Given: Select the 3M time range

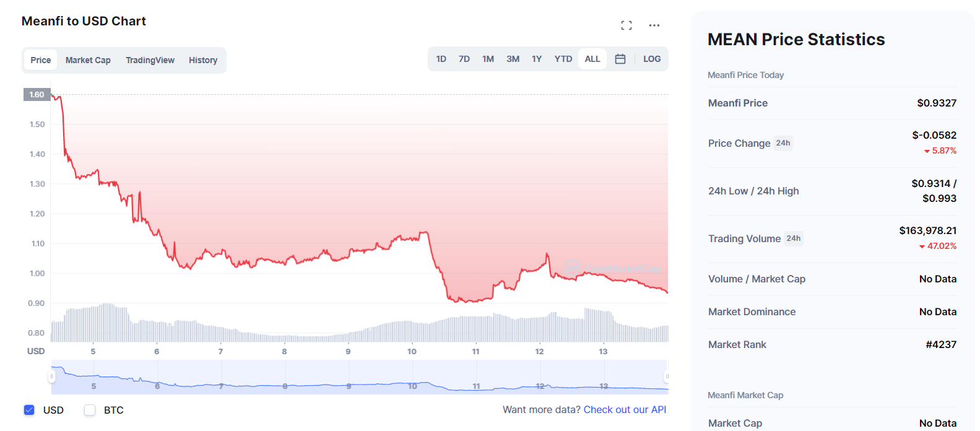Looking at the screenshot, I should [x=513, y=59].
